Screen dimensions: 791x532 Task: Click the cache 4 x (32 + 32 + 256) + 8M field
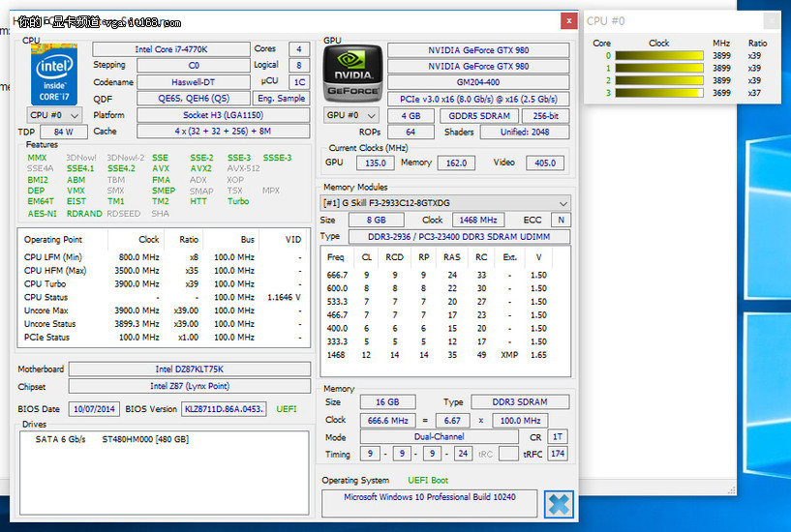point(223,131)
